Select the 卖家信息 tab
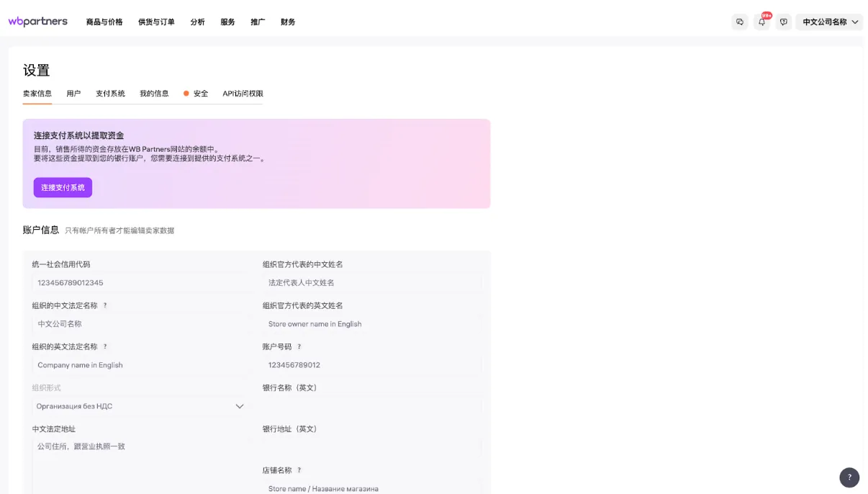The width and height of the screenshot is (868, 494). tap(37, 94)
